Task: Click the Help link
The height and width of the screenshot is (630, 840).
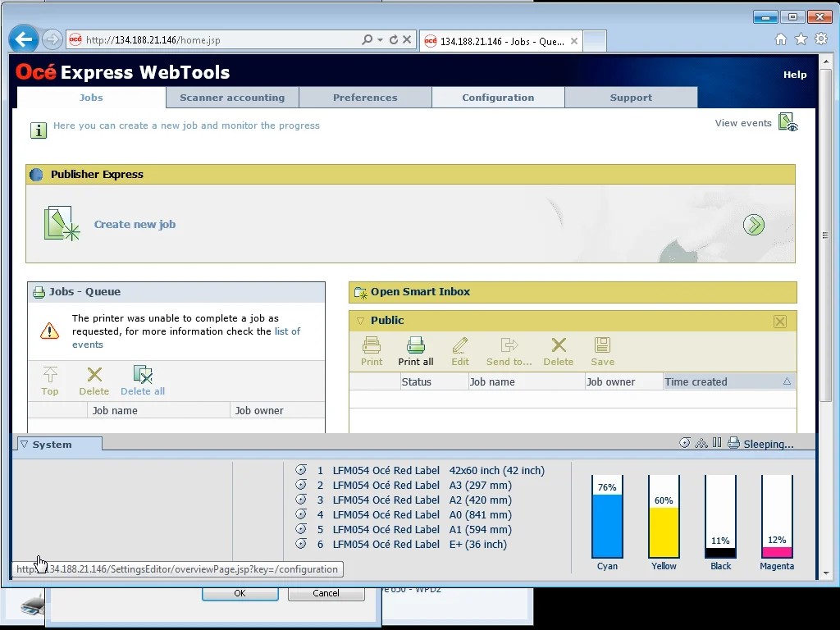Action: (x=794, y=75)
